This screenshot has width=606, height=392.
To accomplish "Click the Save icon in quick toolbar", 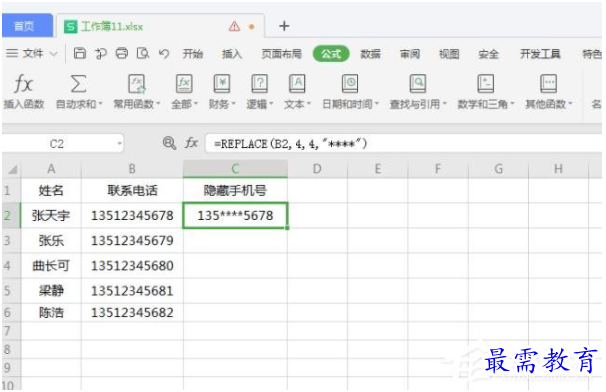I will click(80, 53).
